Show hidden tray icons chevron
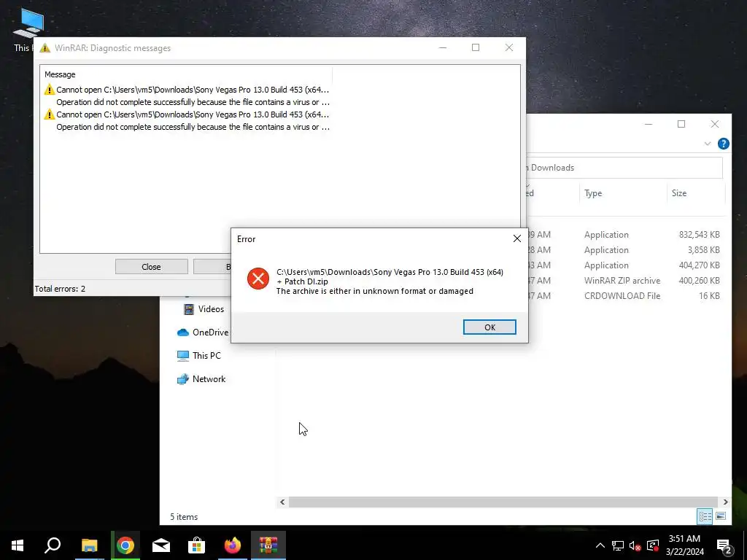The width and height of the screenshot is (747, 560). pyautogui.click(x=600, y=545)
